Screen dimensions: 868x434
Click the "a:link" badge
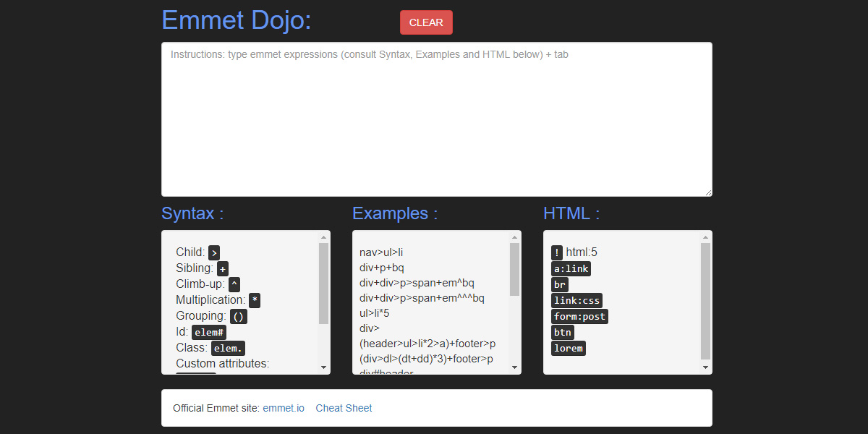(x=571, y=268)
